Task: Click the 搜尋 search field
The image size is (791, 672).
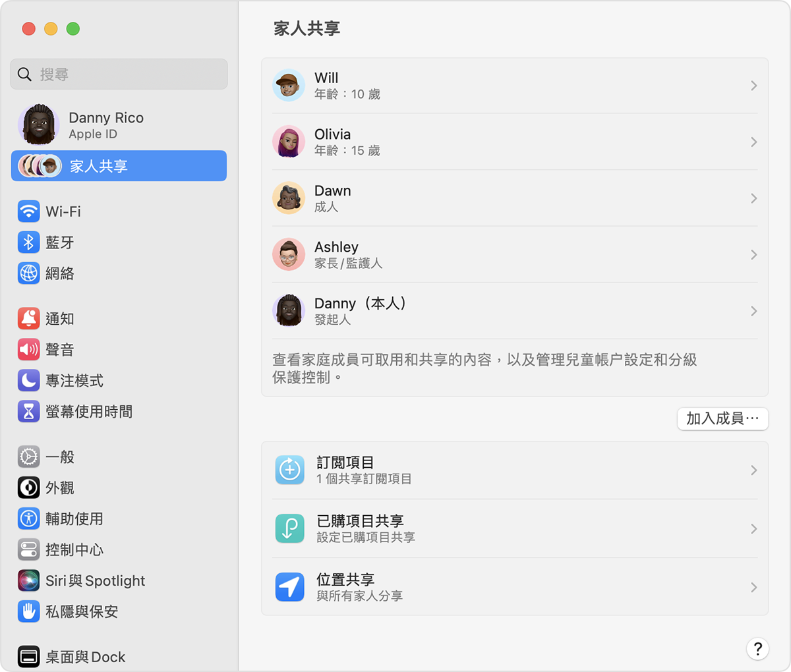Action: (x=119, y=74)
